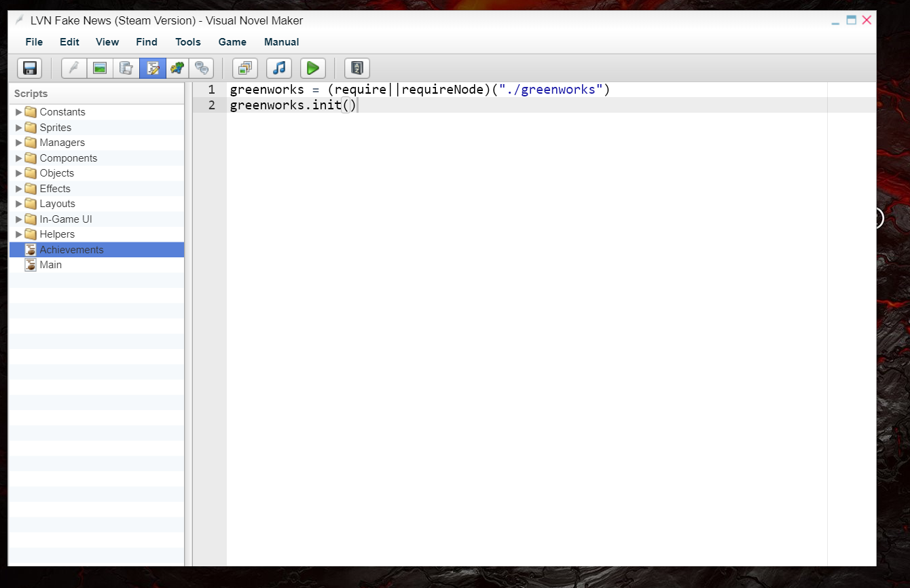
Task: Open the A-Z dictionary book icon
Action: pyautogui.click(x=357, y=68)
